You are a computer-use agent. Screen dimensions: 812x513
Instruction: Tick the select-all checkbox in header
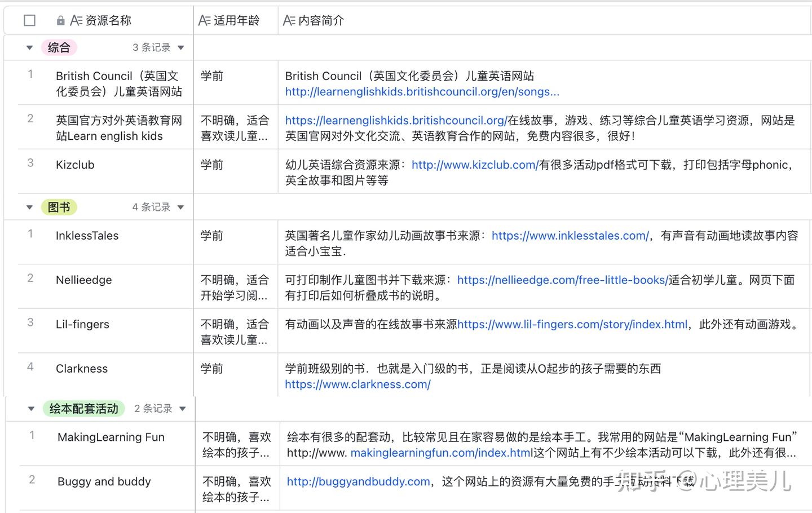pyautogui.click(x=30, y=21)
